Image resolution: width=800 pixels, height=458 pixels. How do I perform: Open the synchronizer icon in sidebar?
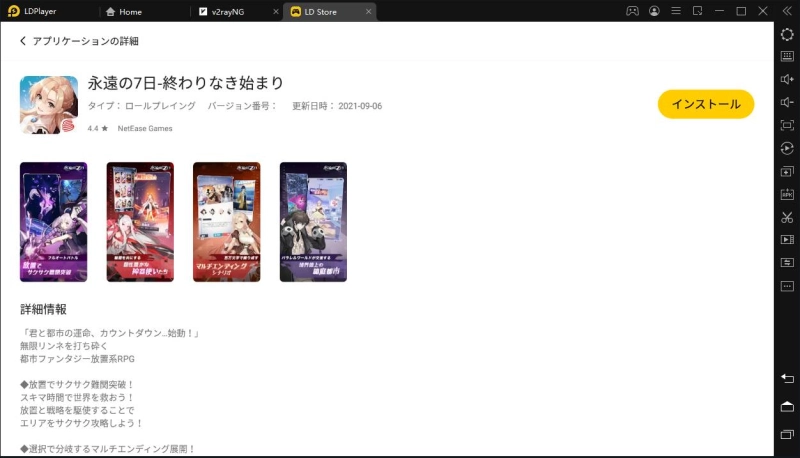tap(787, 263)
